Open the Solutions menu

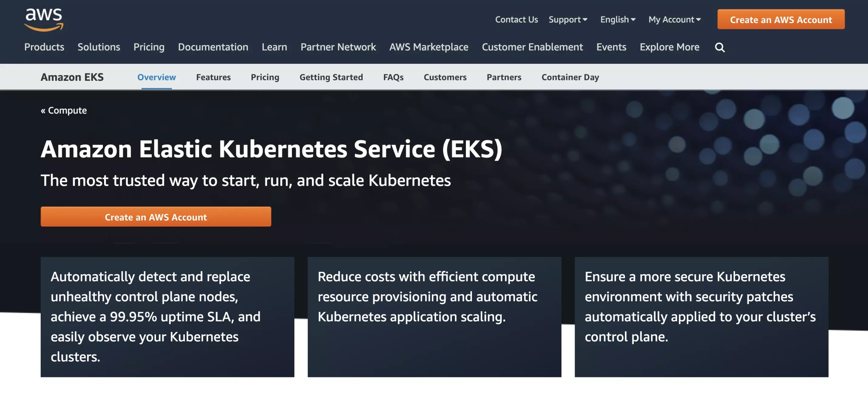pos(99,47)
